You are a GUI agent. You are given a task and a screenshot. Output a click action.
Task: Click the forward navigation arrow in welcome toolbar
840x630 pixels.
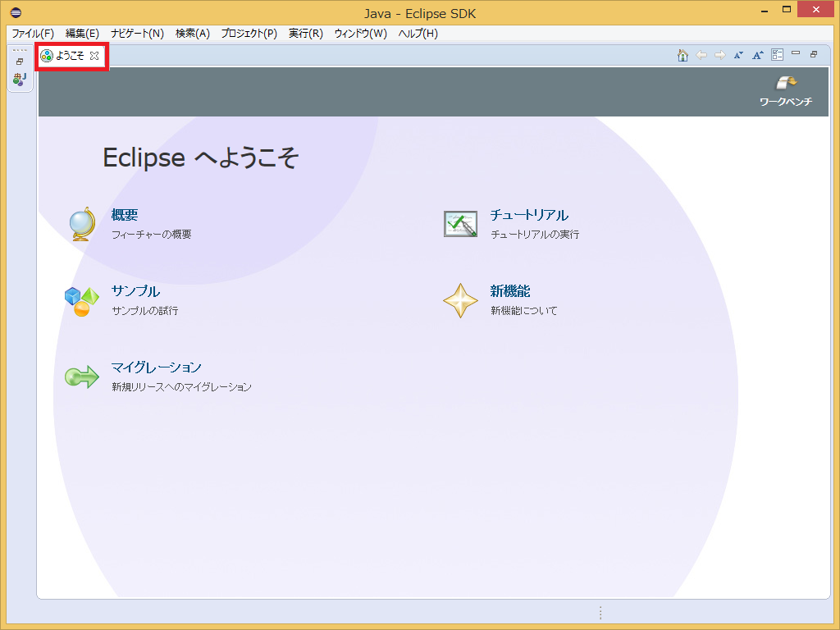click(x=720, y=55)
